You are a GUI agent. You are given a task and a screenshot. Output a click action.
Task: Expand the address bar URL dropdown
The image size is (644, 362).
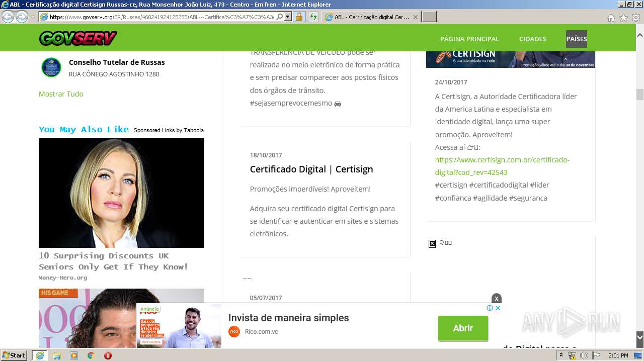click(288, 17)
